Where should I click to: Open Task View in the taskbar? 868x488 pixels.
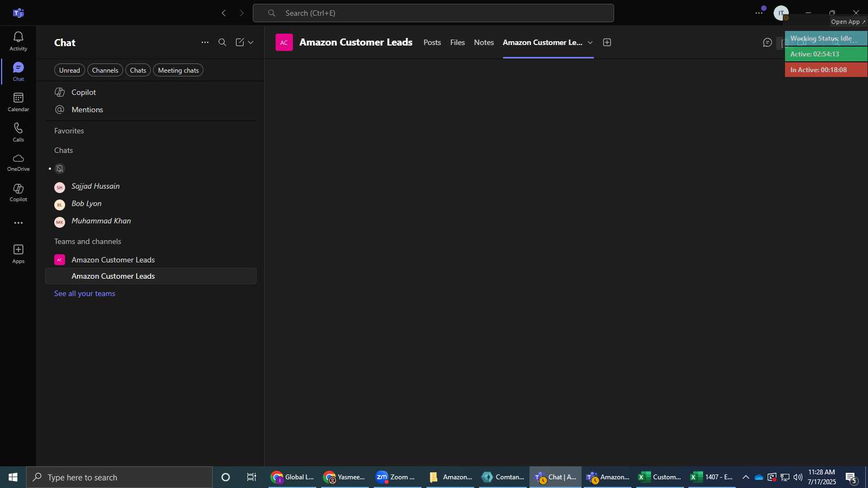point(252,477)
